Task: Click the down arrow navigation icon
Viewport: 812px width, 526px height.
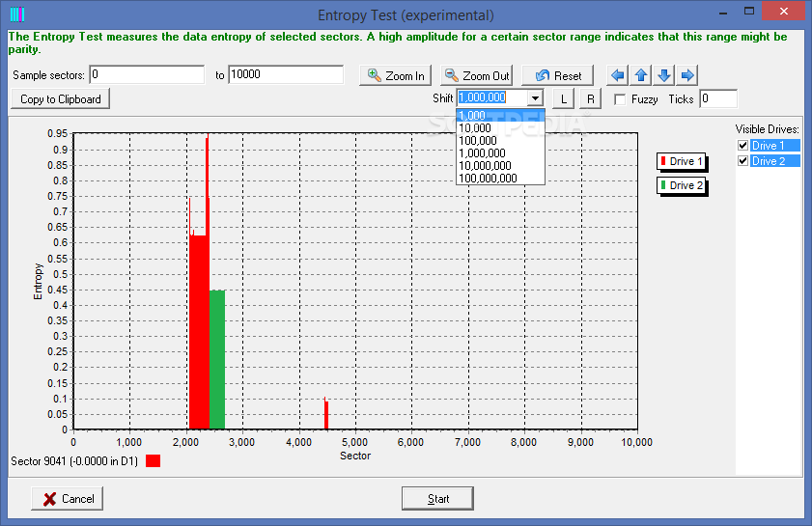Action: click(x=664, y=75)
